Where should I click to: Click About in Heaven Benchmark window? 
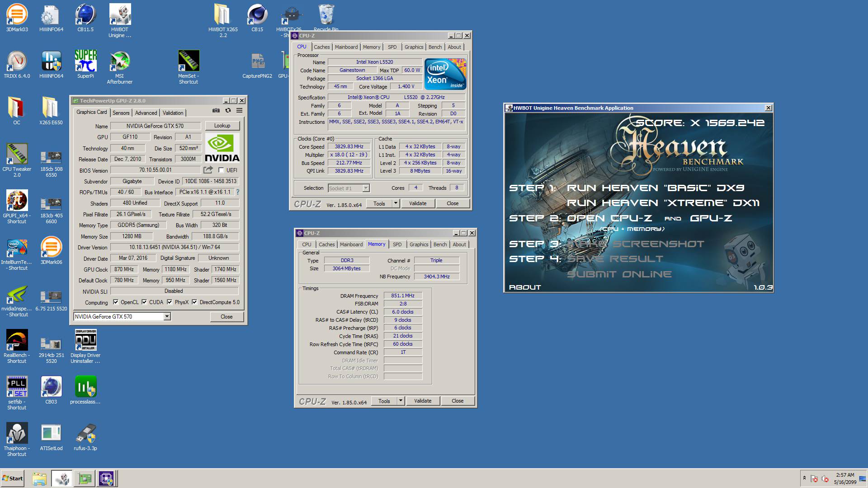click(x=525, y=287)
